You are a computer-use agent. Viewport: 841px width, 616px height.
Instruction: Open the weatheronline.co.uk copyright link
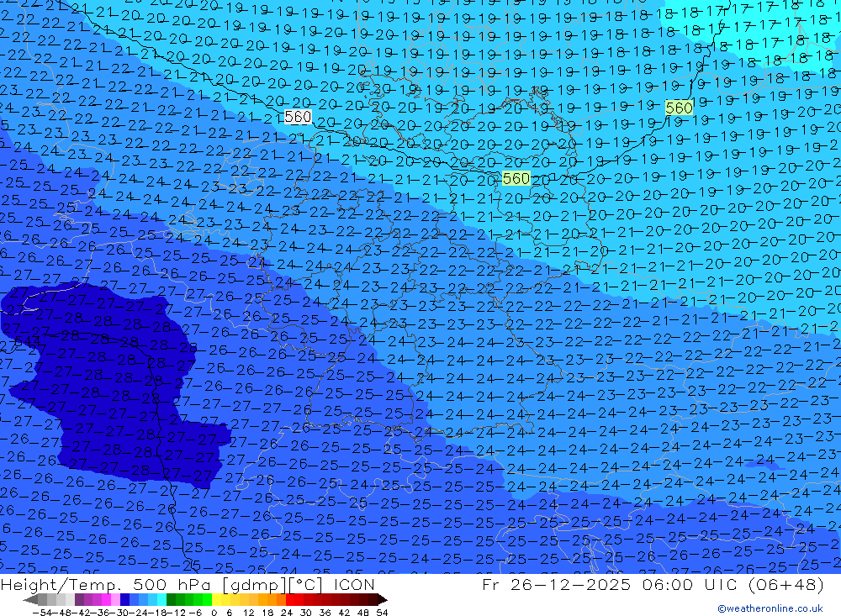click(770, 608)
